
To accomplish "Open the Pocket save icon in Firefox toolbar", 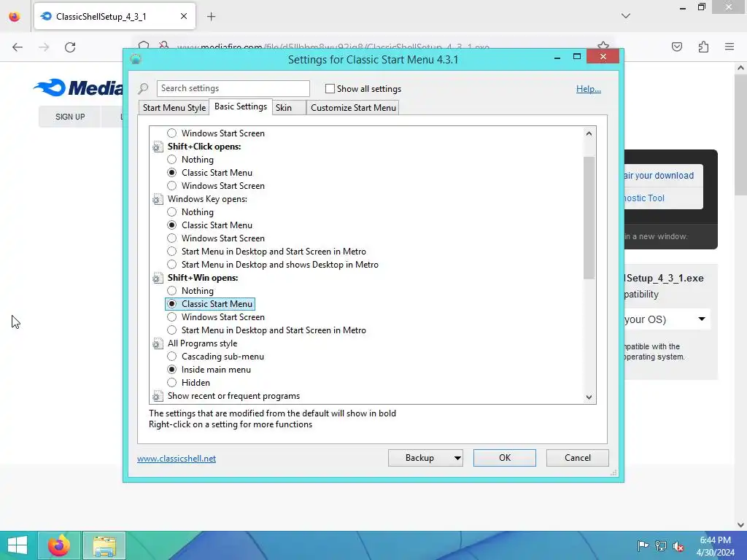I will [677, 47].
